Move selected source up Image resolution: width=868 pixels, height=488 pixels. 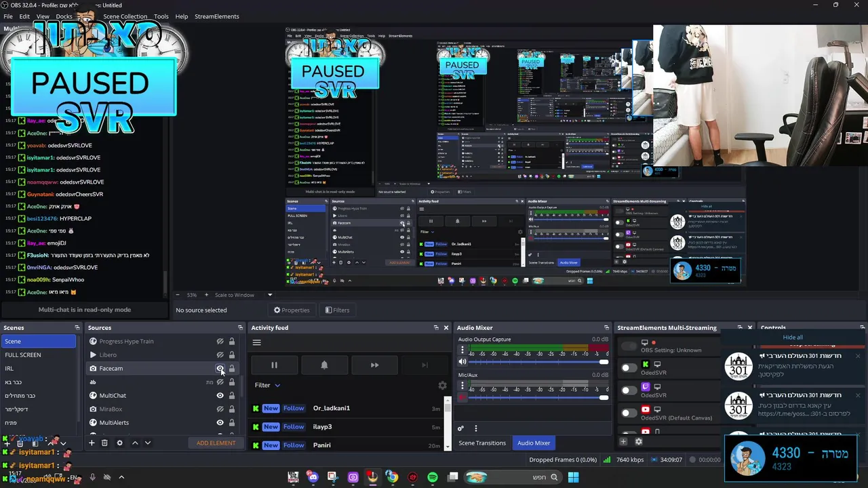(135, 443)
